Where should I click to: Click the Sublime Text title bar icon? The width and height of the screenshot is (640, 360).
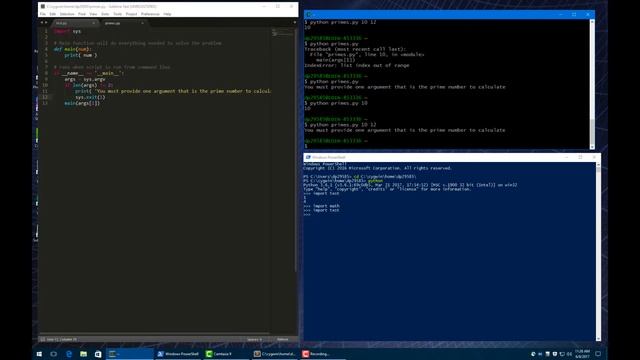43,7
